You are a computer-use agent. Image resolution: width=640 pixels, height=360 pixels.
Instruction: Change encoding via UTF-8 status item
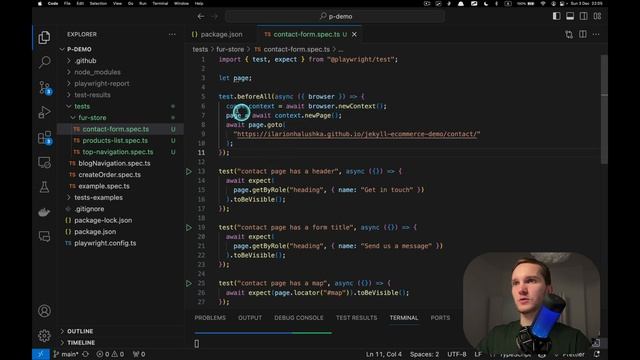[x=457, y=354]
